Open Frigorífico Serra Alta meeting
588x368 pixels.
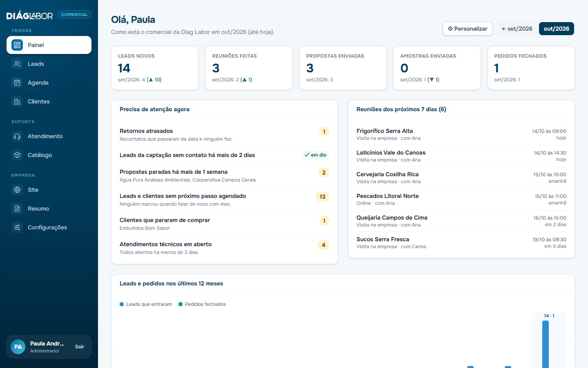tap(461, 134)
